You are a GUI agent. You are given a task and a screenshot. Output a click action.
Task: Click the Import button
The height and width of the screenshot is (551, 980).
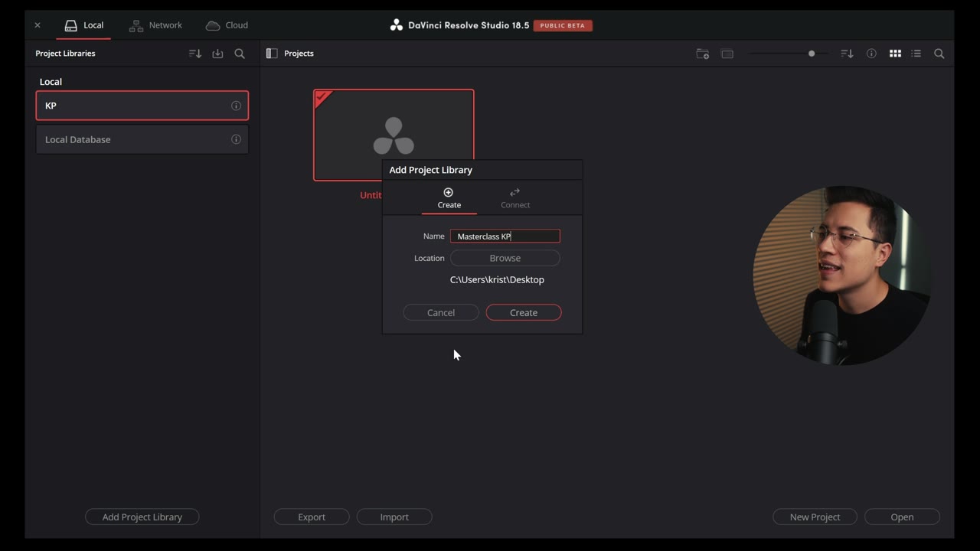click(394, 517)
